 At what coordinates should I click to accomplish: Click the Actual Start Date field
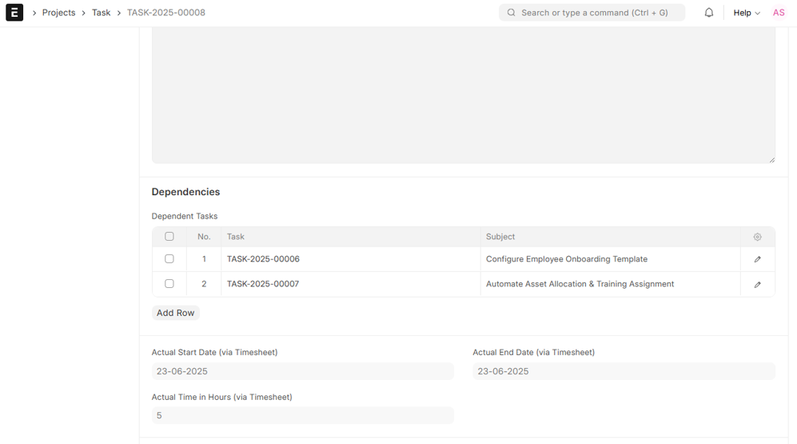point(302,371)
